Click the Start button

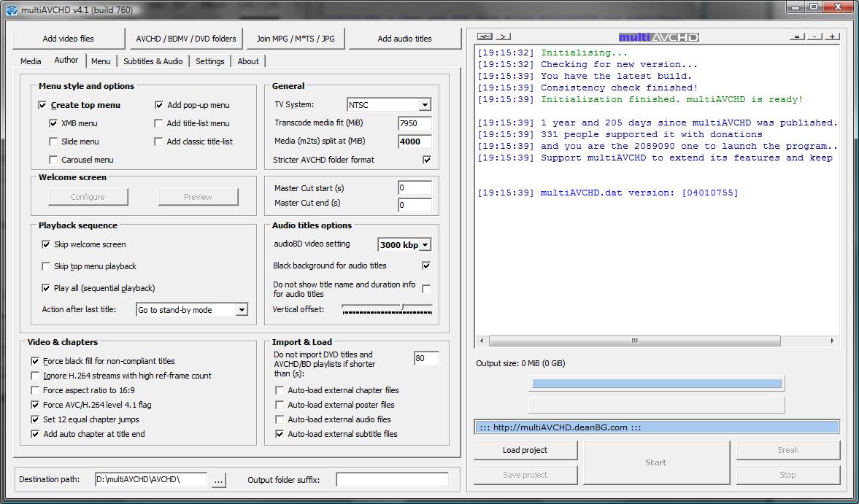coord(656,463)
